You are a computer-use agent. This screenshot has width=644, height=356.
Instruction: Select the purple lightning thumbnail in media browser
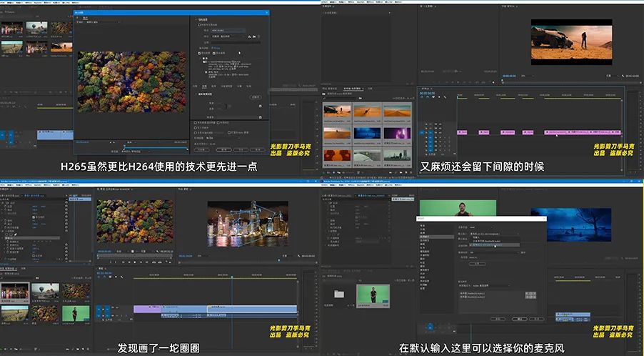tap(397, 133)
